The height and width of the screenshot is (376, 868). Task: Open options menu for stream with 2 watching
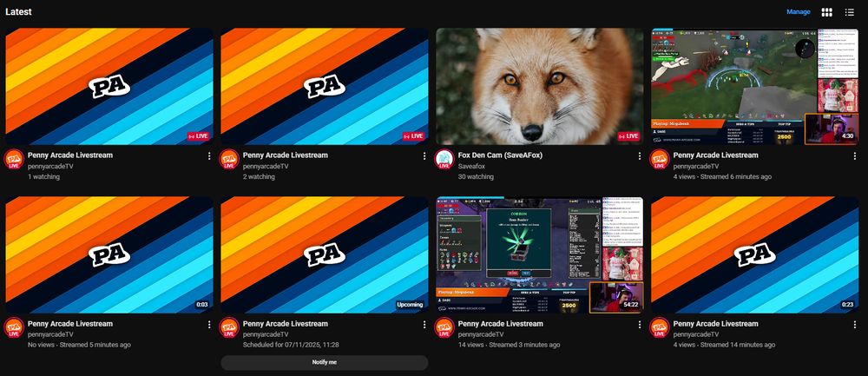point(424,156)
